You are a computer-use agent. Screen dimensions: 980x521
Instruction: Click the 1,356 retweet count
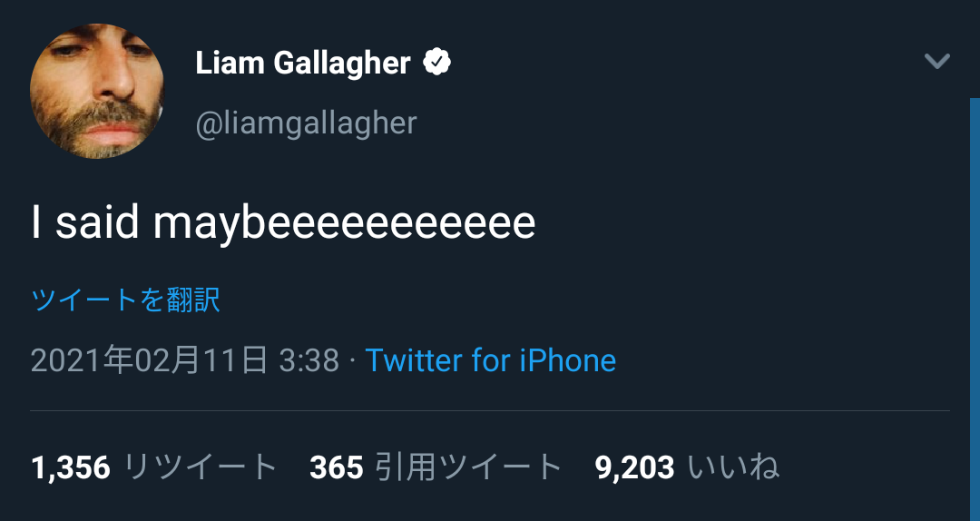click(x=71, y=467)
